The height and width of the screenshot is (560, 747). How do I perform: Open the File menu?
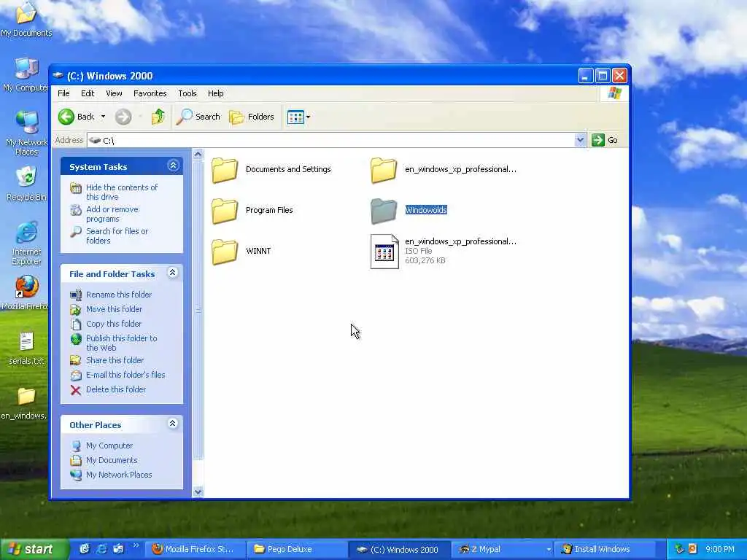point(63,93)
